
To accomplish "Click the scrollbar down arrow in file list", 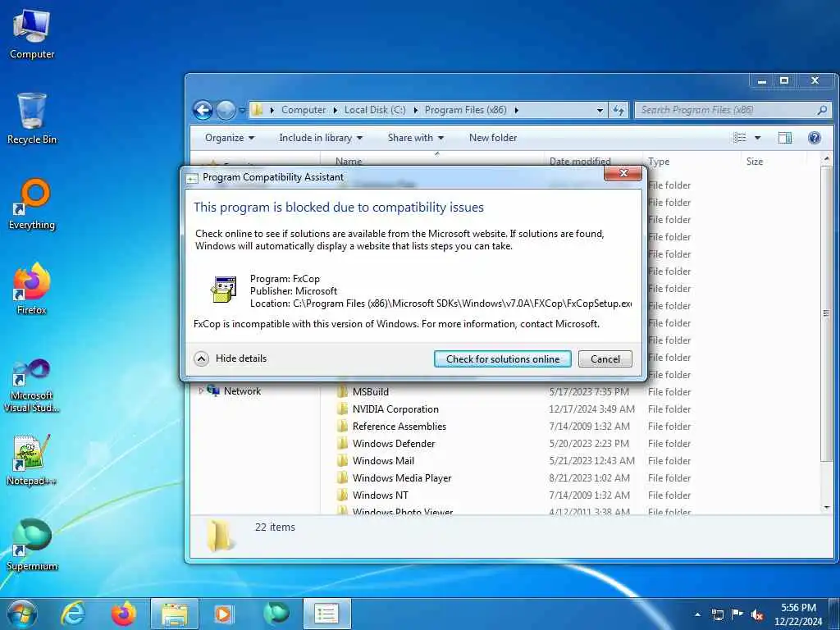I will tap(827, 507).
